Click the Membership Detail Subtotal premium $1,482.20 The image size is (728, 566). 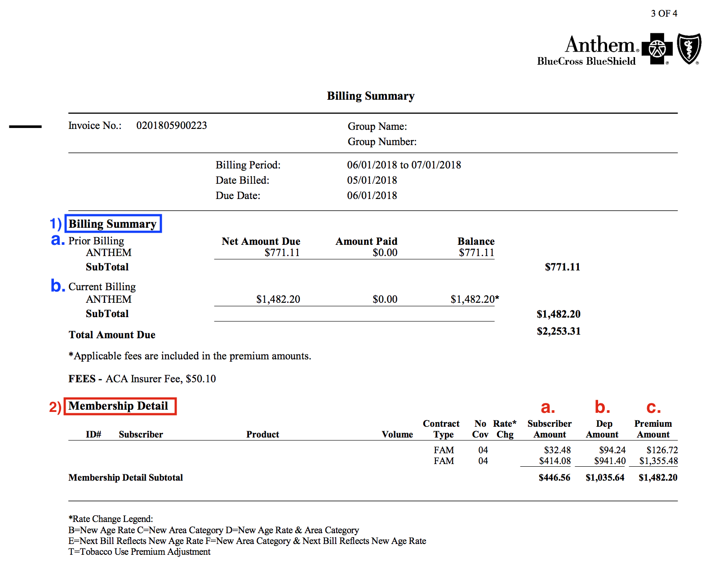(x=658, y=478)
